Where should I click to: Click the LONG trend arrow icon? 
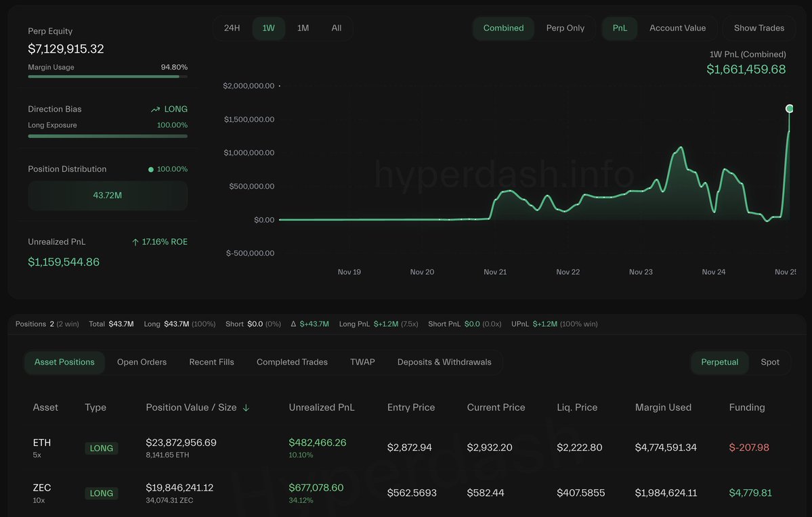pos(156,109)
